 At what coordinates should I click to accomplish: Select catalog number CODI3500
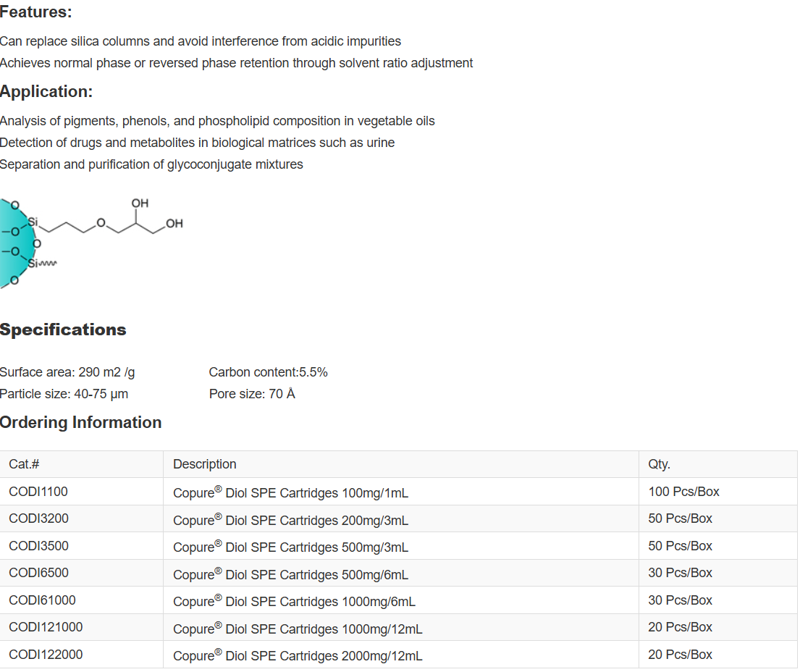pyautogui.click(x=39, y=546)
